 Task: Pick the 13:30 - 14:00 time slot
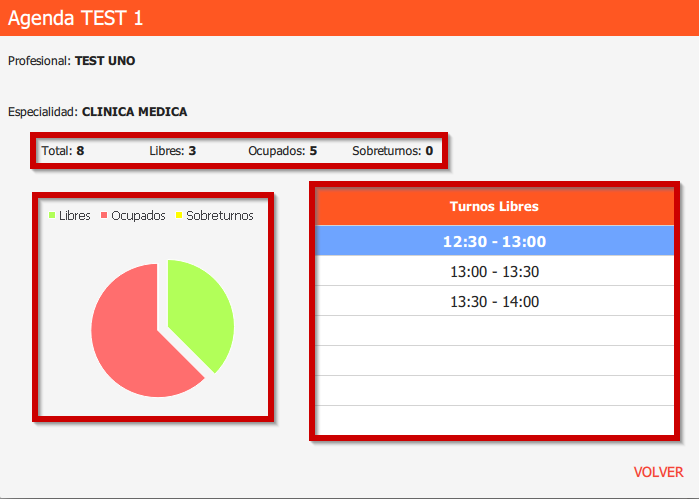coord(494,302)
